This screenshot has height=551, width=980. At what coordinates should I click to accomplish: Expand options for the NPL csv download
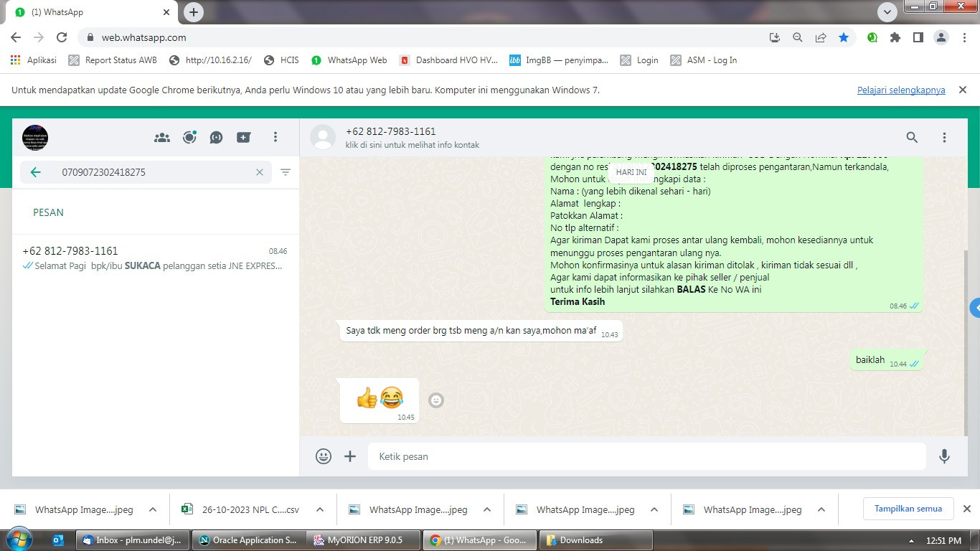point(320,510)
